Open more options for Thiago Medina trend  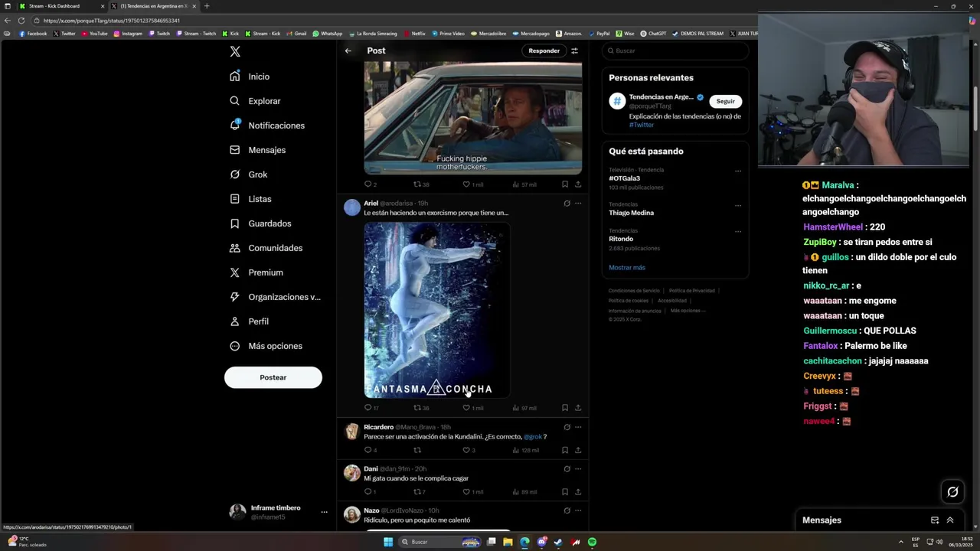[738, 205]
